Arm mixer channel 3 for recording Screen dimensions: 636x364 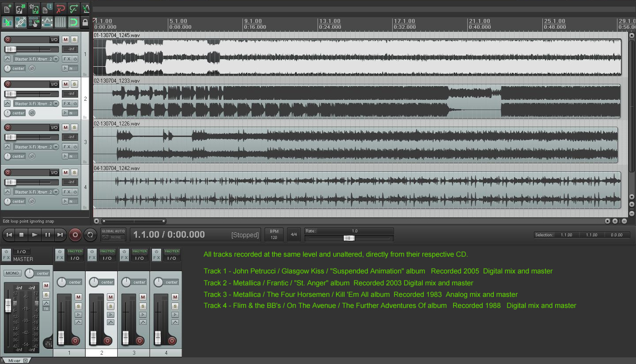pyautogui.click(x=140, y=341)
